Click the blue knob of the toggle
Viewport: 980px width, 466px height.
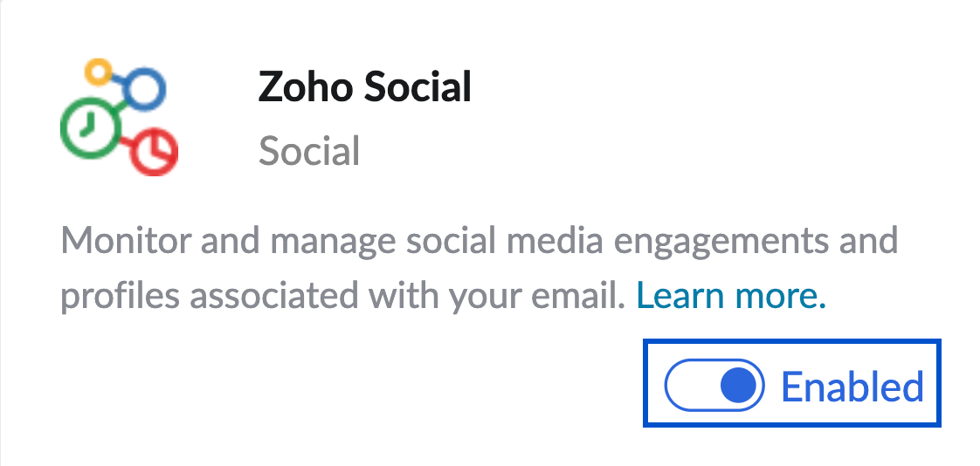click(739, 385)
